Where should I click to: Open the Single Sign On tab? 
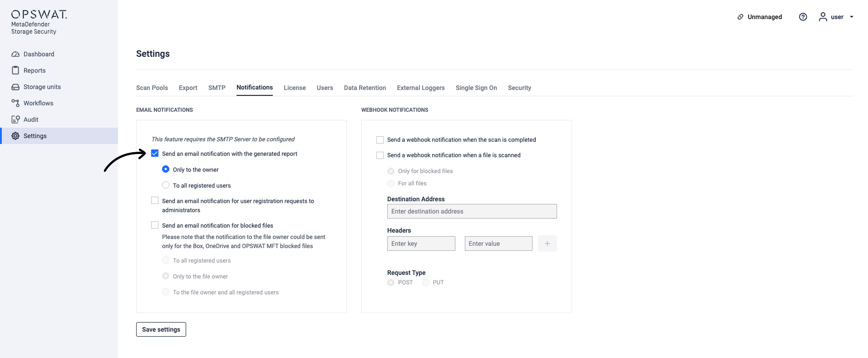476,88
